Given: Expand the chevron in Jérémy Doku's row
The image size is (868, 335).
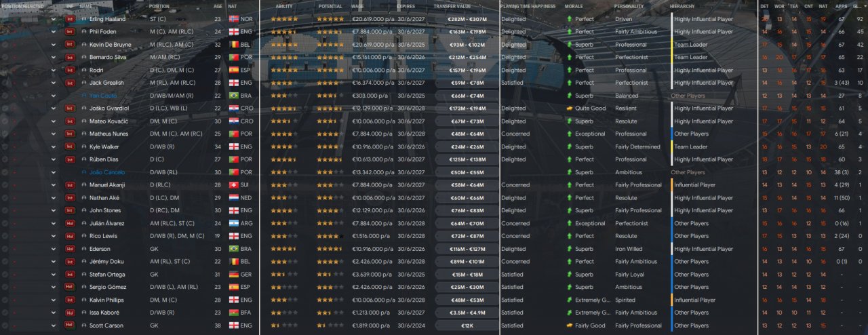Looking at the screenshot, I should 54,262.
